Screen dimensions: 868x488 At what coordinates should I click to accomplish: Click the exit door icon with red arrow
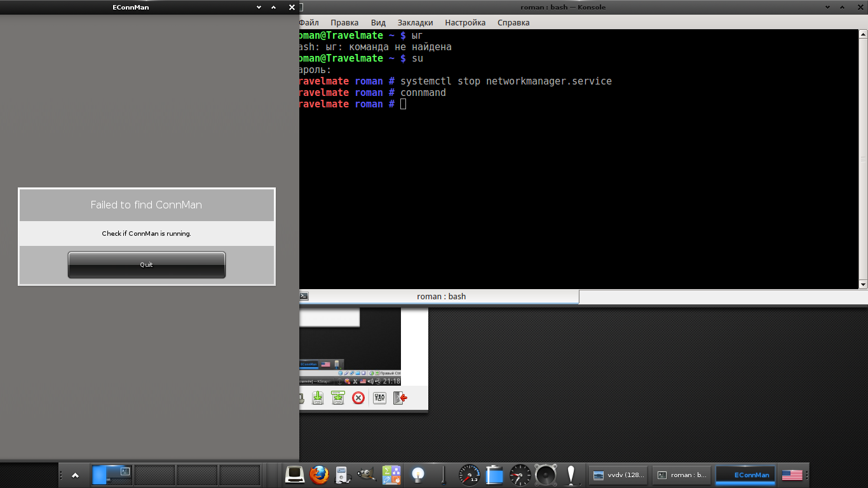(400, 398)
